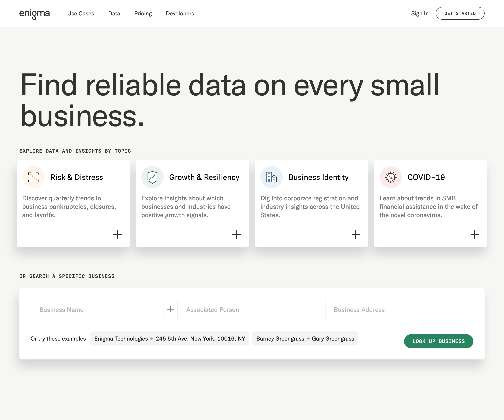Click 'Dig into corporate registration' description
This screenshot has width=504, height=420.
click(x=310, y=207)
